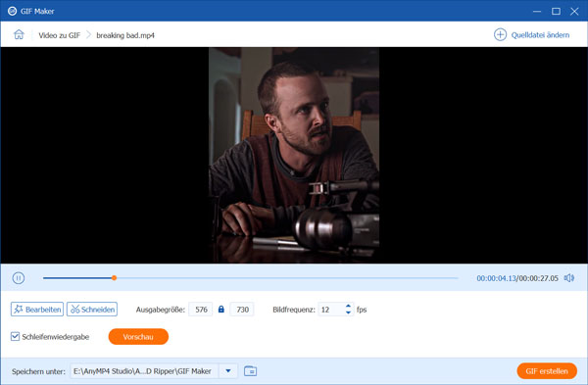Image resolution: width=588 pixels, height=385 pixels.
Task: Open the Bearbeiten editing tool
Action: click(x=37, y=310)
